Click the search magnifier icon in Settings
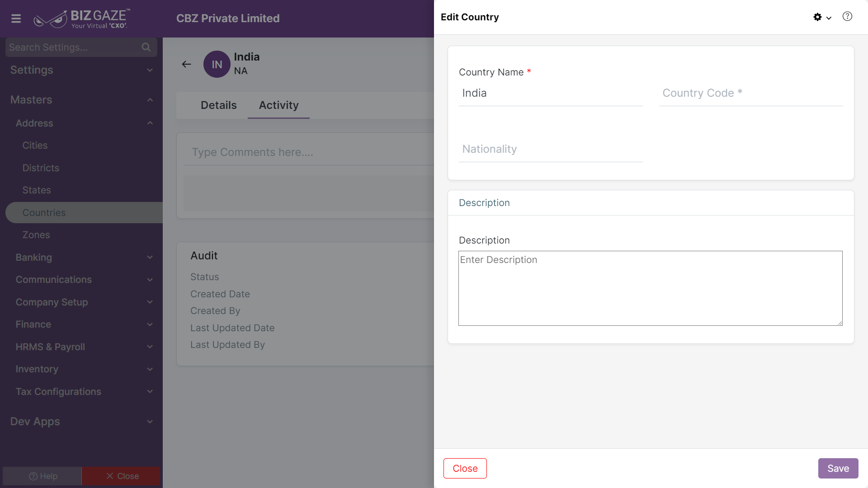This screenshot has height=488, width=868. coord(146,47)
